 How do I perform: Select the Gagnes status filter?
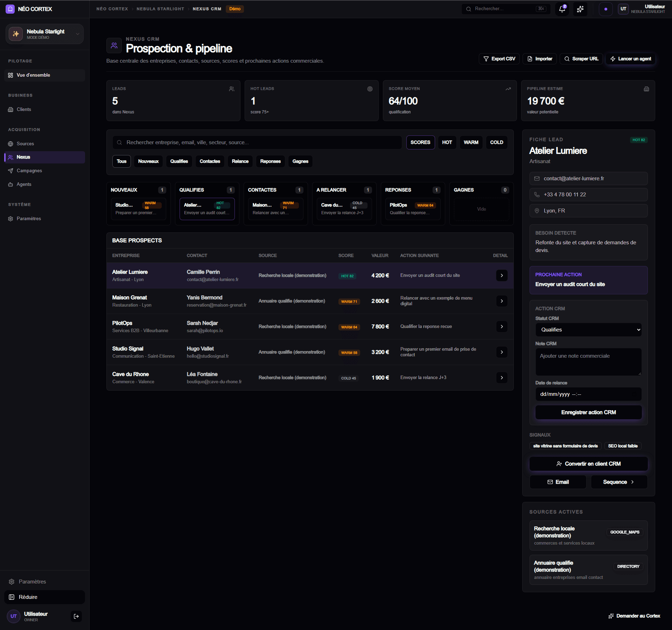[x=300, y=161]
